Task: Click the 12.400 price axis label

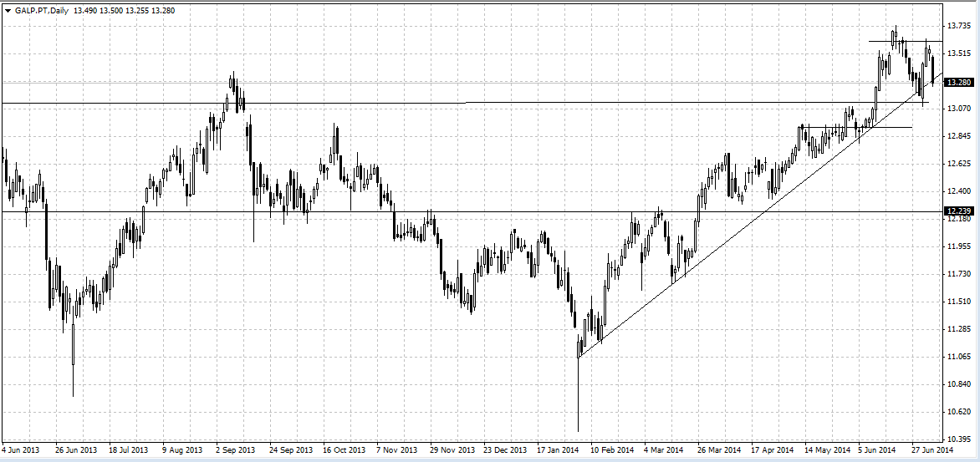Action: (x=958, y=191)
